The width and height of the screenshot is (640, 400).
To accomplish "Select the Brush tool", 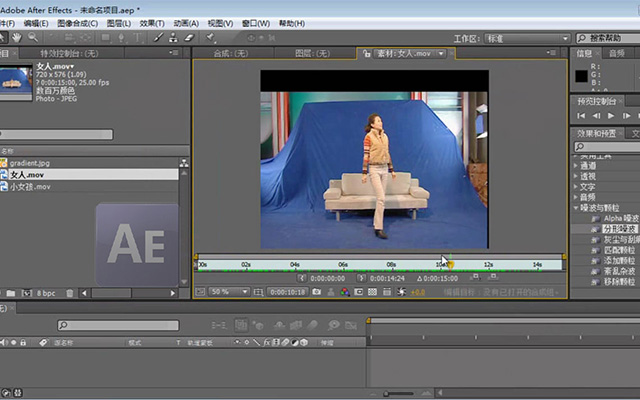I will [158, 38].
